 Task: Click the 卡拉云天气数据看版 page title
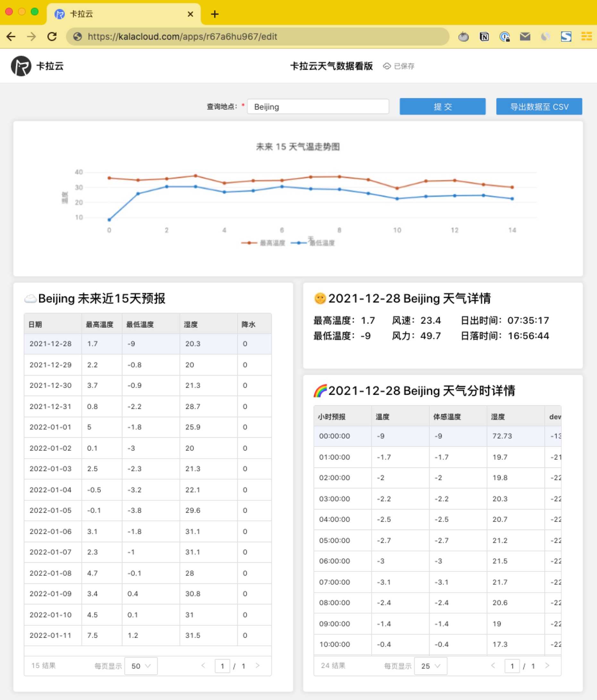[332, 66]
